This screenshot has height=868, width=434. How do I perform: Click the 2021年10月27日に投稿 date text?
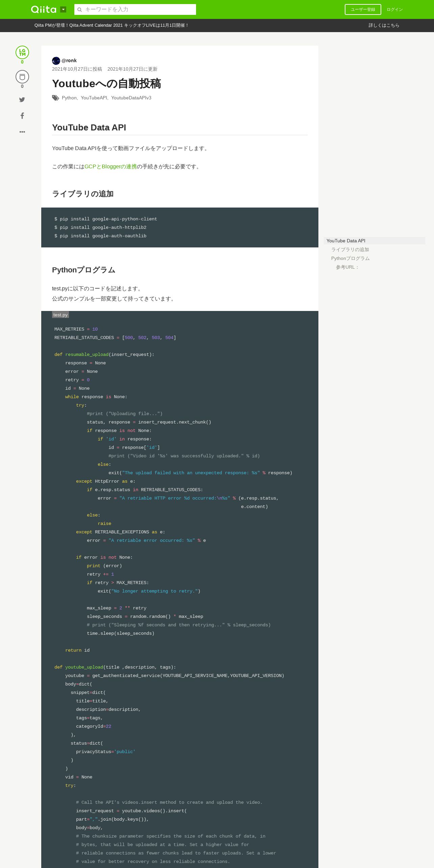[77, 69]
